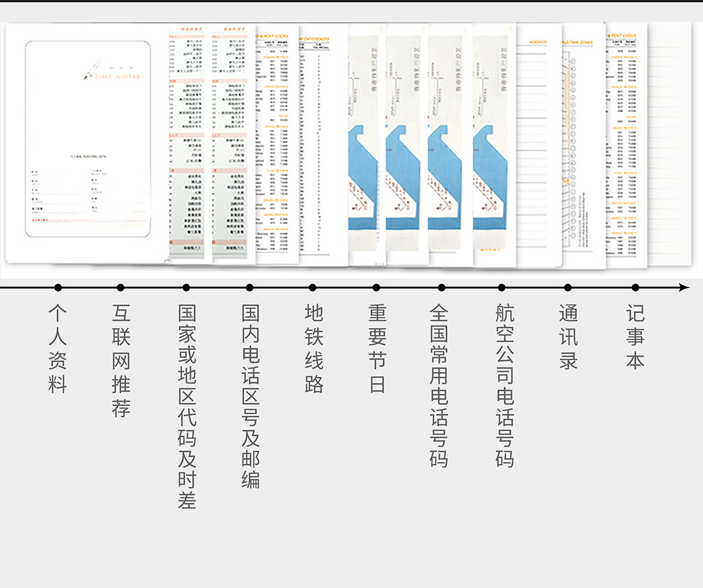Click the 地铁线路 text label
This screenshot has width=703, height=588.
[x=313, y=349]
